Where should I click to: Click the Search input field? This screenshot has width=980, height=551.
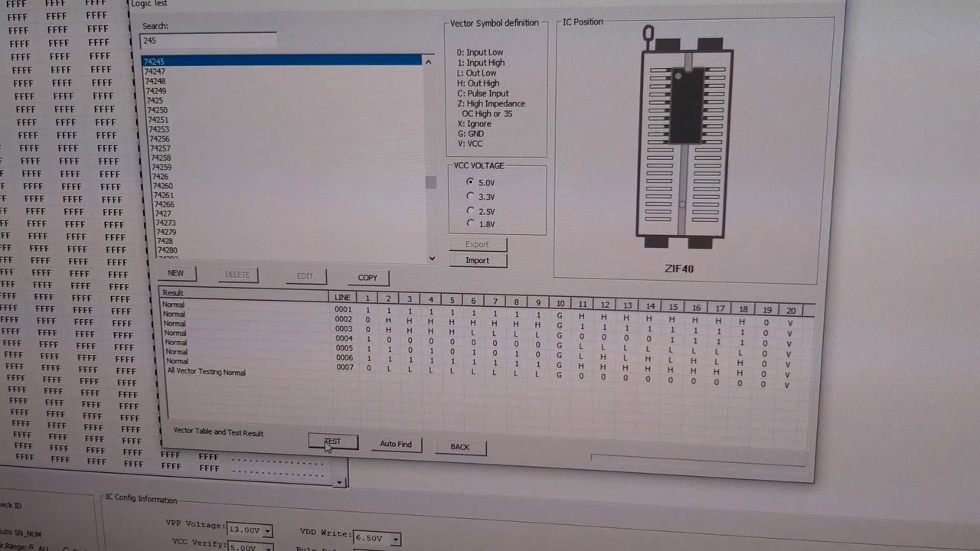[209, 41]
